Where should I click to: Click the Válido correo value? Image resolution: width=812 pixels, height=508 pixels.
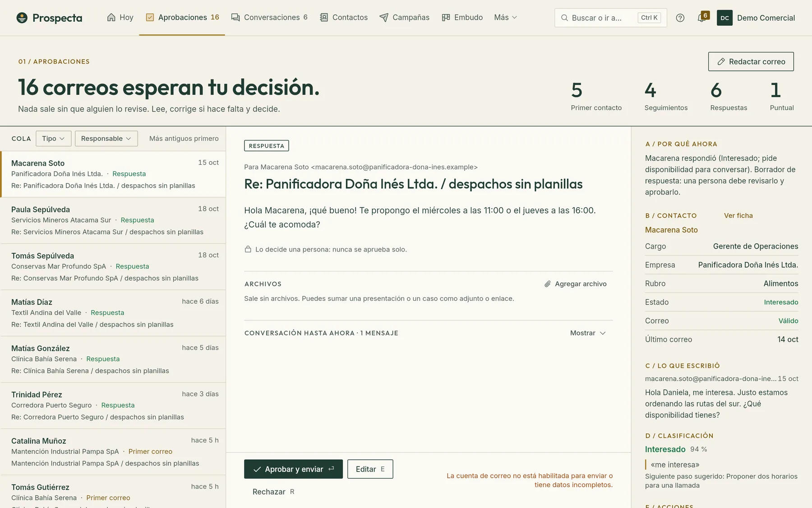(x=788, y=321)
